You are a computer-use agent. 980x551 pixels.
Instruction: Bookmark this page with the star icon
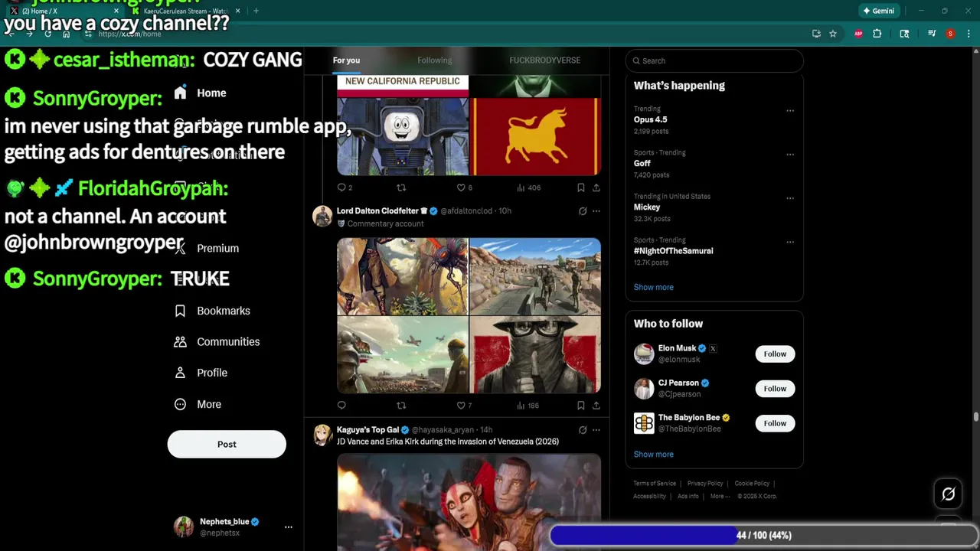click(833, 34)
